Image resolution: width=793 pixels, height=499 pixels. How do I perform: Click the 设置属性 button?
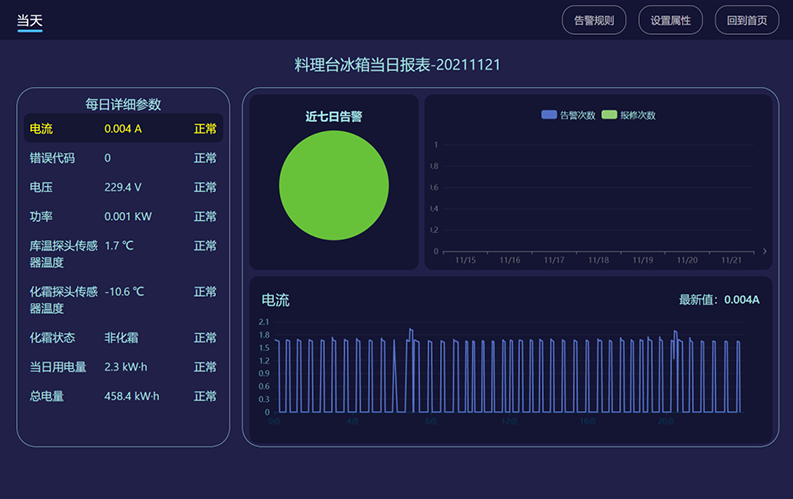tap(670, 20)
